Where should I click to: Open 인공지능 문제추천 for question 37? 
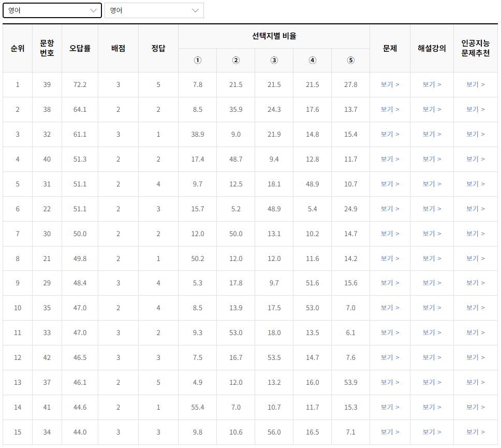tap(475, 382)
